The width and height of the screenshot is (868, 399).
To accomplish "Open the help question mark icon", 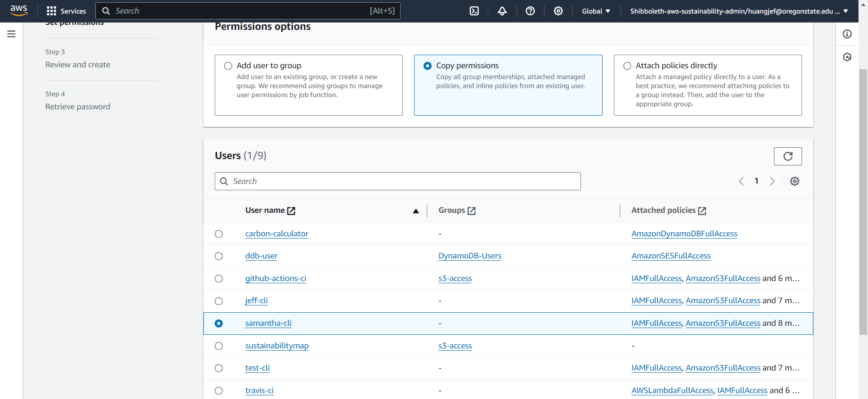I will [x=530, y=11].
